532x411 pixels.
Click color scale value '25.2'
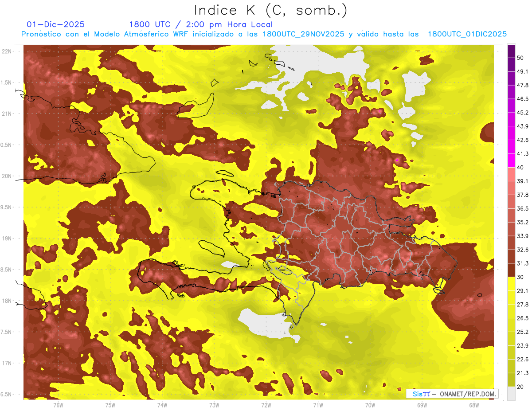523,332
